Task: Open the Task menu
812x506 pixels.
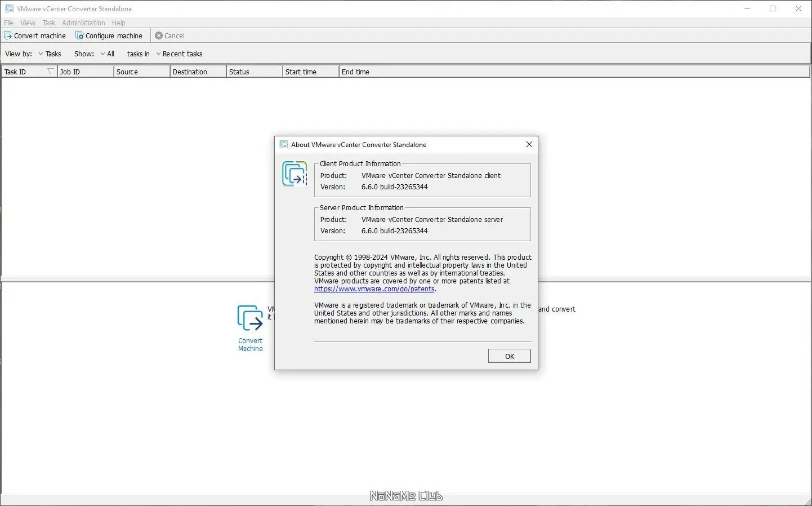Action: (49, 23)
